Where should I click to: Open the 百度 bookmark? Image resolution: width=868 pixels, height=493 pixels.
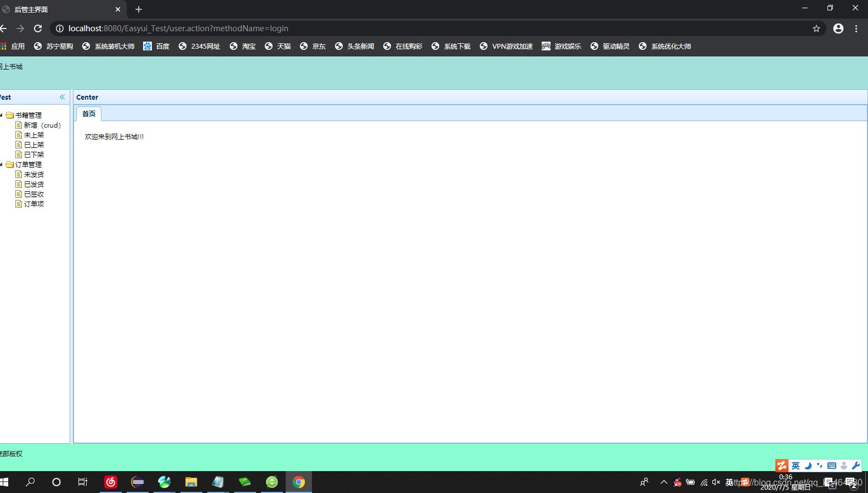click(x=156, y=46)
